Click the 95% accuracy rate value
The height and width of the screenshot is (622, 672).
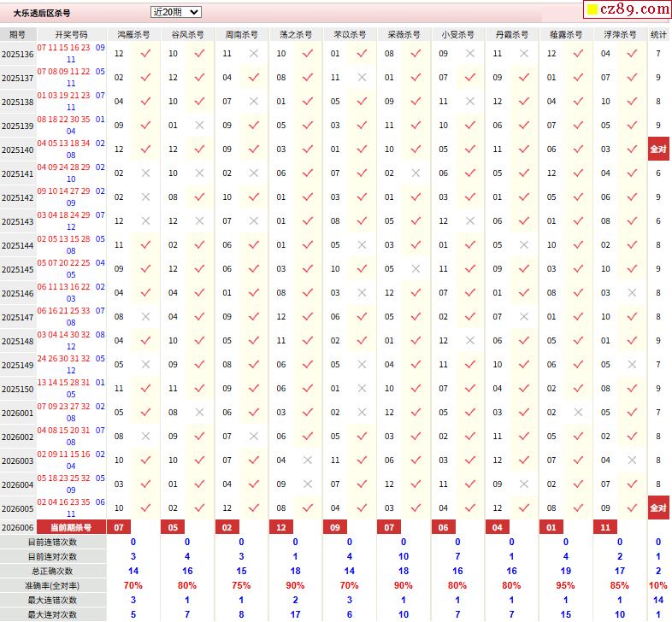[x=564, y=586]
